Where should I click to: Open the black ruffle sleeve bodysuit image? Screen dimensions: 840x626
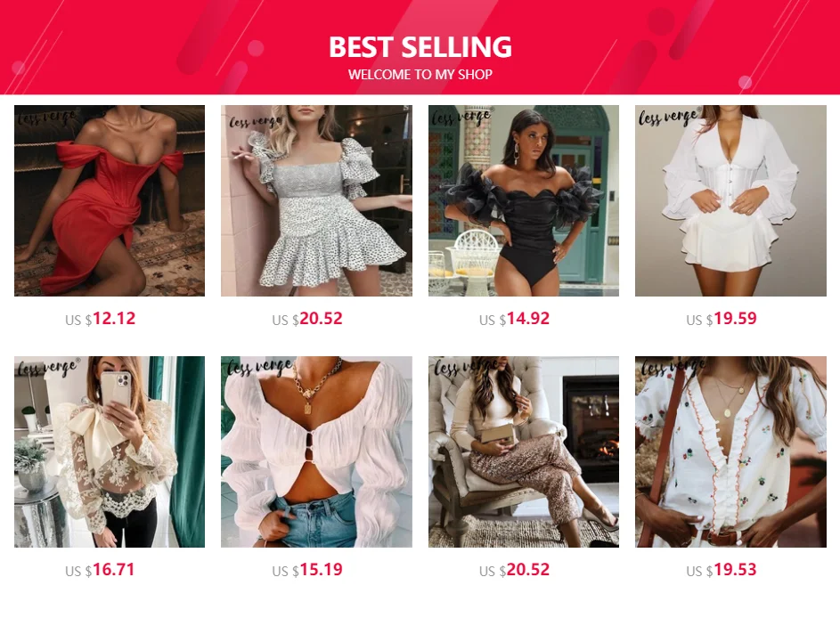[x=524, y=200]
